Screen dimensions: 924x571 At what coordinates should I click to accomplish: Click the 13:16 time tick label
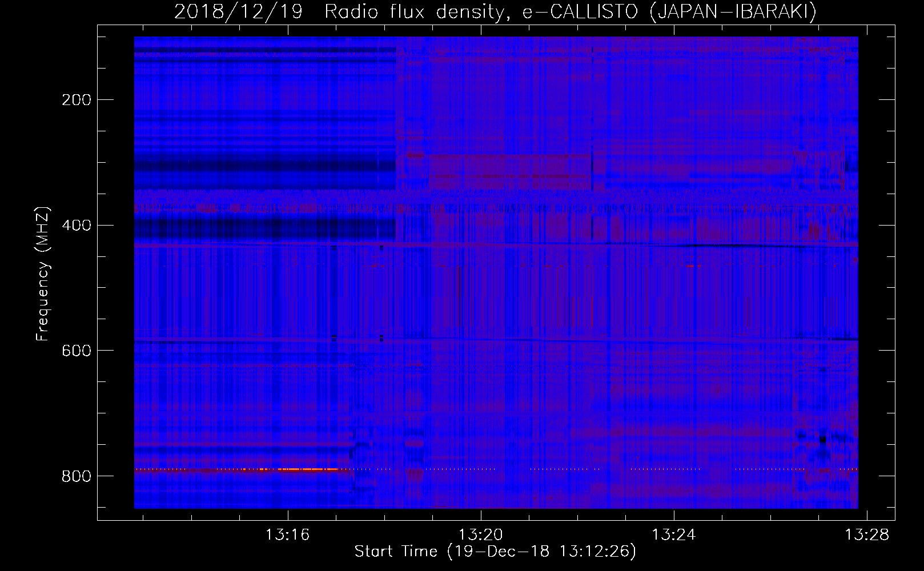click(287, 535)
